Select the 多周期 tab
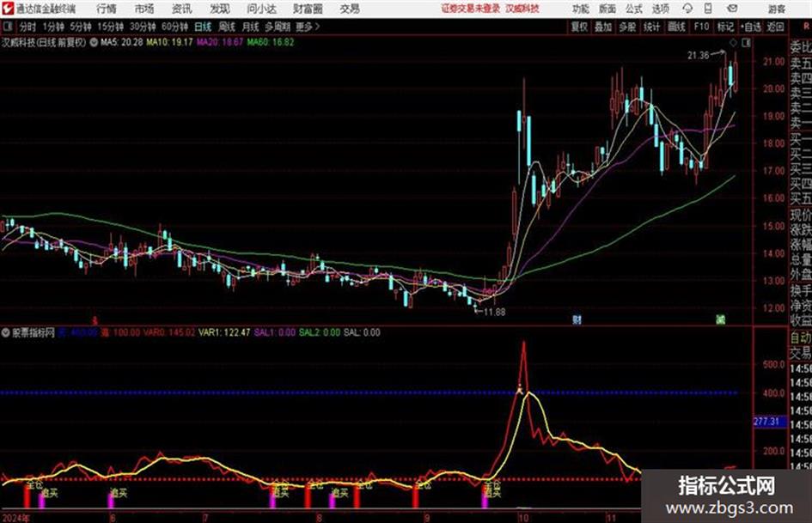Viewport: 812px width, 523px height. 278,27
